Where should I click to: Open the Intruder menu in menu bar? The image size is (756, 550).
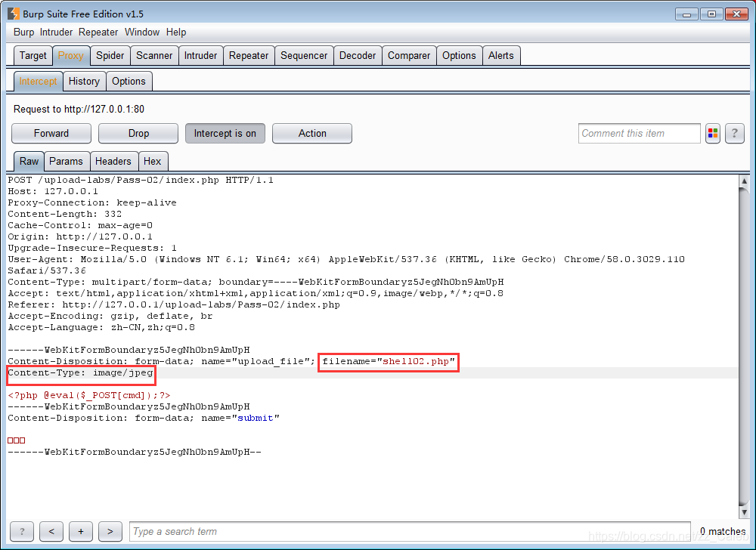point(56,32)
